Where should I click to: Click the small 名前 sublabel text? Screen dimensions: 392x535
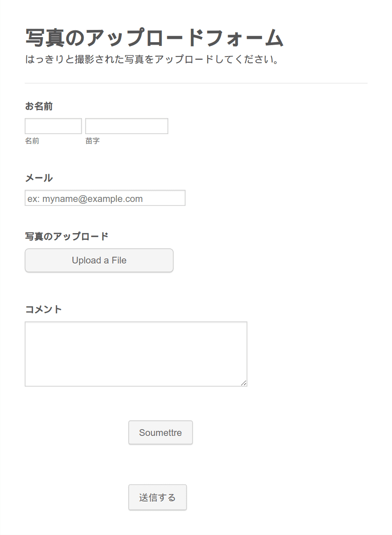32,141
